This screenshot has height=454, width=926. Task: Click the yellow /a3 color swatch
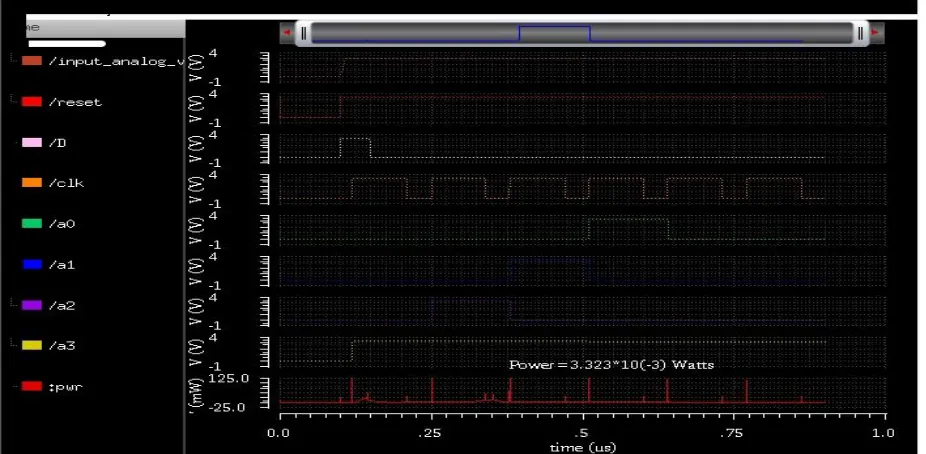pos(31,345)
